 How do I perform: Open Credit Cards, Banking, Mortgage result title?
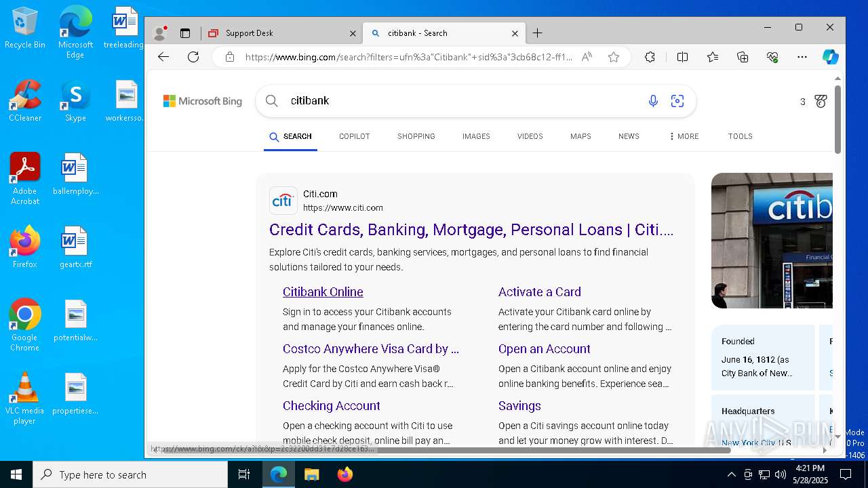tap(471, 230)
